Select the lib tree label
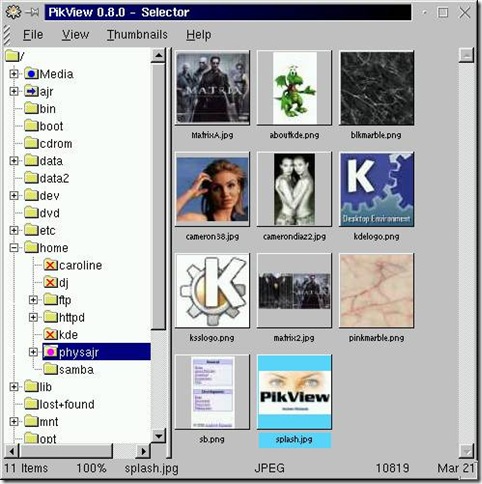Image resolution: width=482 pixels, height=484 pixels. click(45, 387)
